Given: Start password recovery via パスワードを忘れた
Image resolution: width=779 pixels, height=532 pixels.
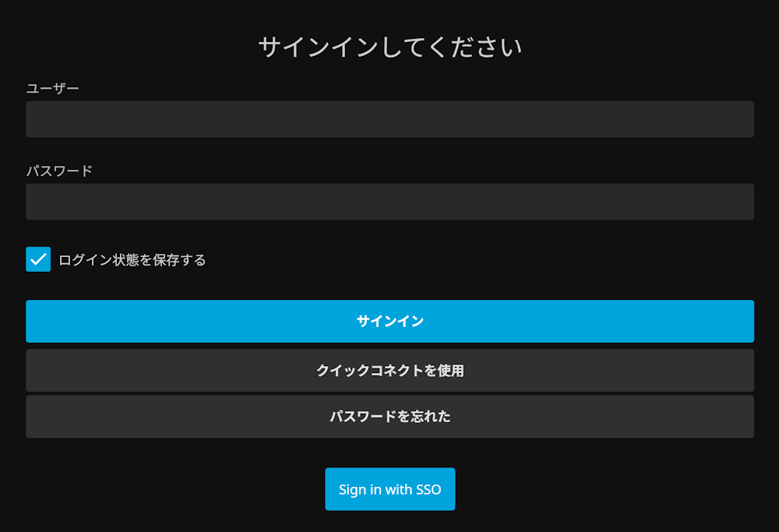Looking at the screenshot, I should 389,417.
